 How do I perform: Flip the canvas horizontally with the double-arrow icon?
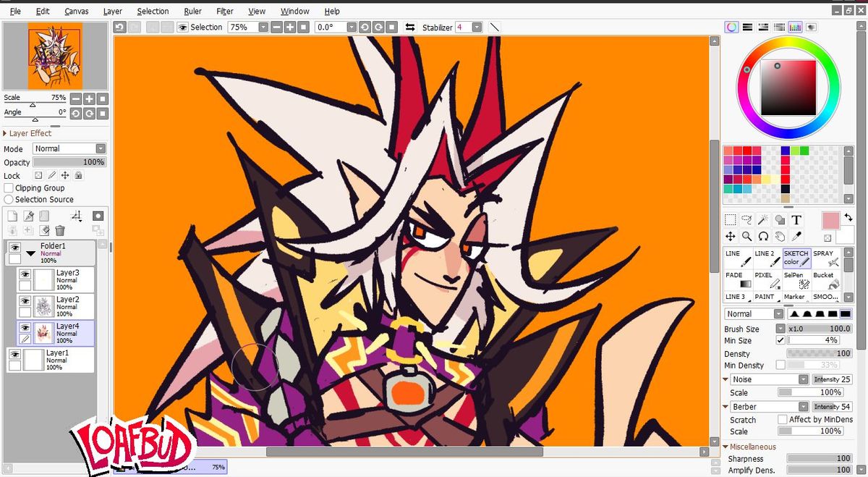point(410,27)
